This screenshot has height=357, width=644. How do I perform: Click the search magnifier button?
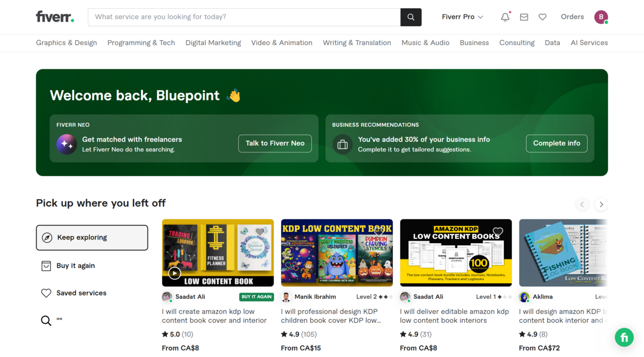tap(411, 17)
